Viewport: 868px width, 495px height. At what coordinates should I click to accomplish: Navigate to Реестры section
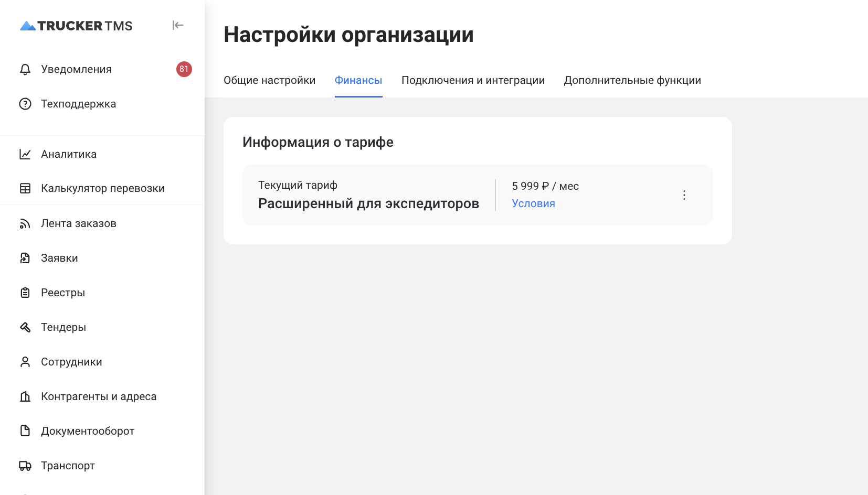pyautogui.click(x=63, y=293)
